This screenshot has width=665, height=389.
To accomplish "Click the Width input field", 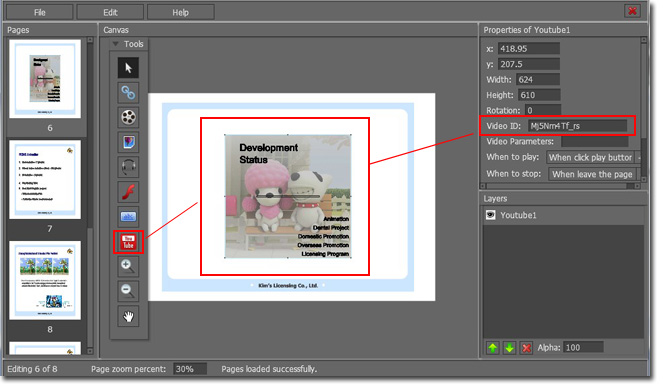I will point(538,80).
